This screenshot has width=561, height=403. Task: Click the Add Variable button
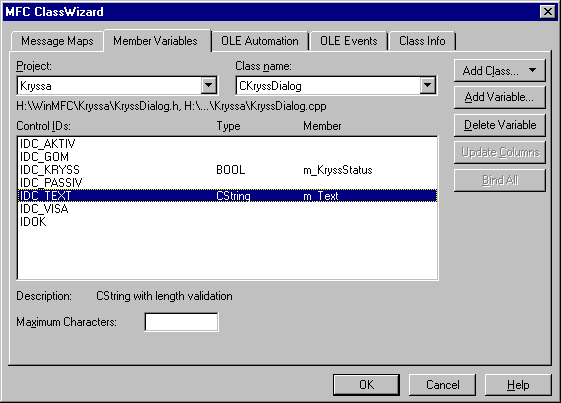tap(499, 97)
